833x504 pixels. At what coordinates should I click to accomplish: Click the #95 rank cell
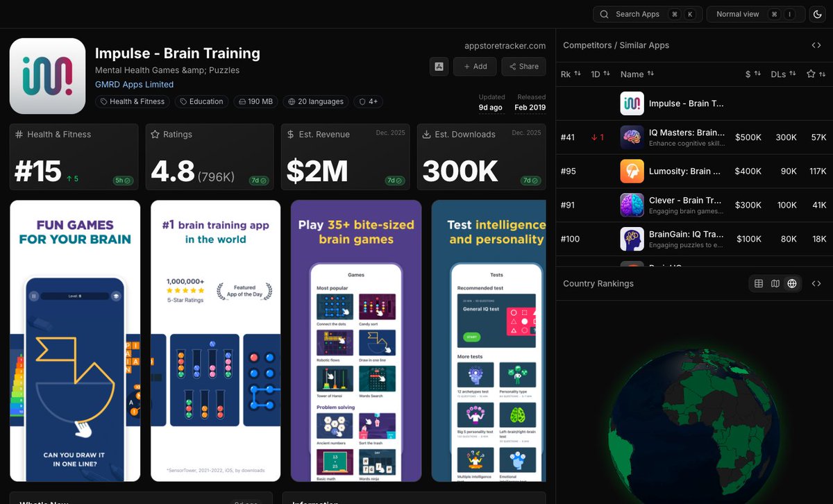pyautogui.click(x=568, y=171)
